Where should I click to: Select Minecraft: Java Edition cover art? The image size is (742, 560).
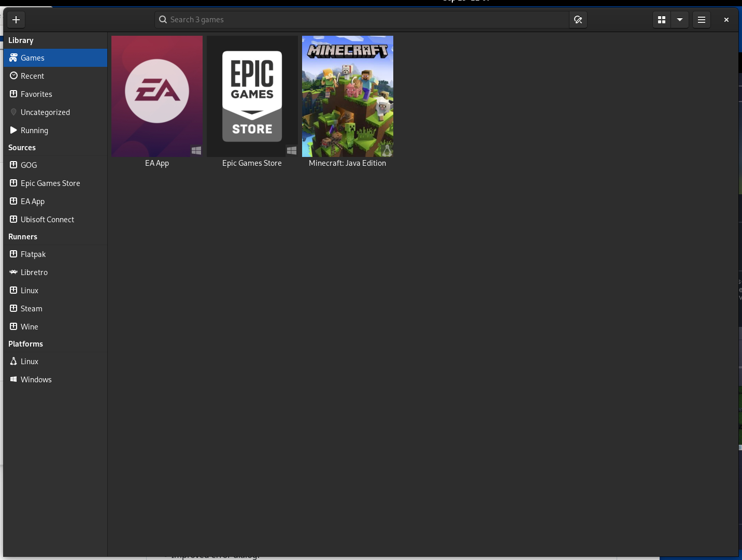(x=348, y=96)
